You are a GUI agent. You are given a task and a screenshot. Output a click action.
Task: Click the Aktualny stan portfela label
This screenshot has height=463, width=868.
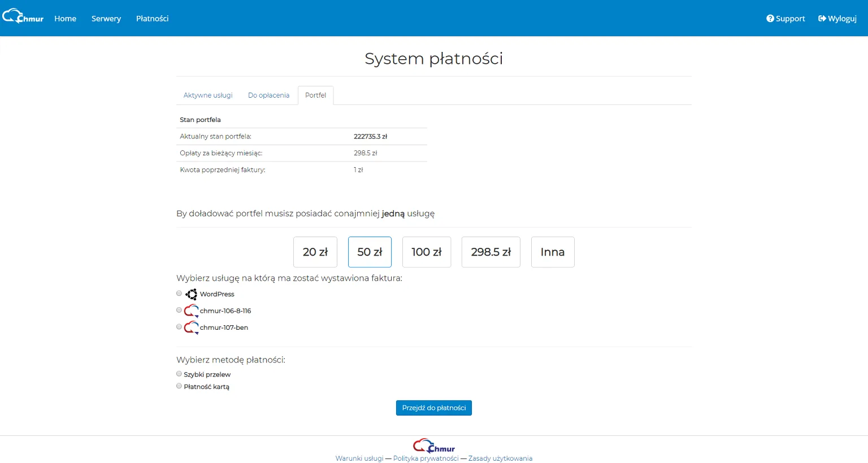click(216, 137)
